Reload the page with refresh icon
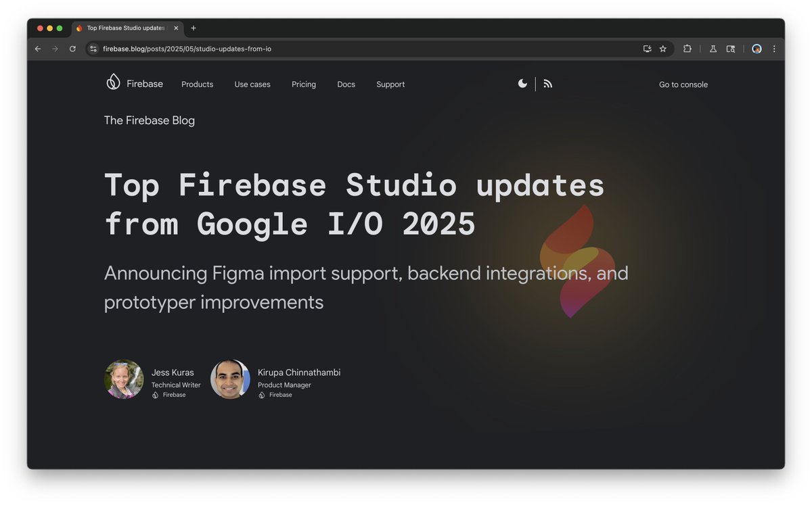Screen dimensions: 812x505 [x=72, y=49]
